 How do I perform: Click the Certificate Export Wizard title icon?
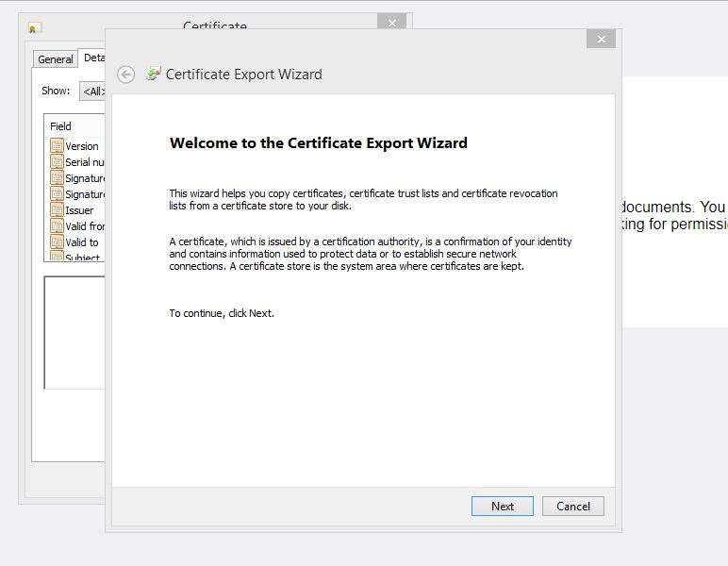click(154, 74)
